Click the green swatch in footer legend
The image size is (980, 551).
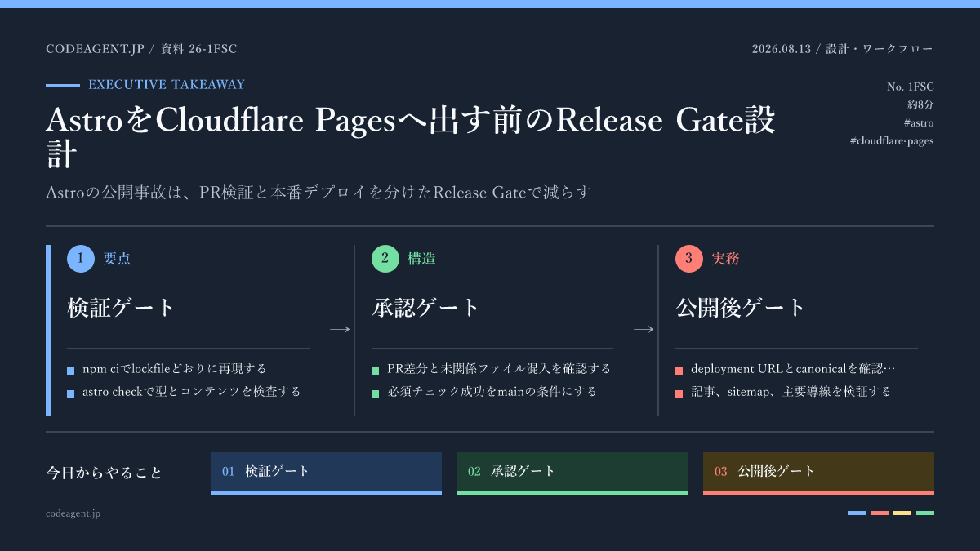pos(925,513)
